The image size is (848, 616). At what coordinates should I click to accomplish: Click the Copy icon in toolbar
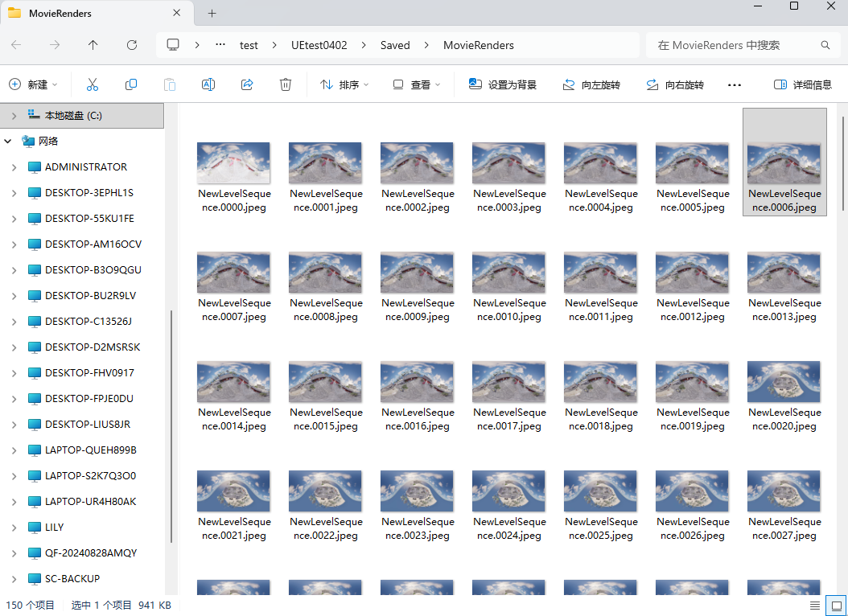tap(131, 84)
